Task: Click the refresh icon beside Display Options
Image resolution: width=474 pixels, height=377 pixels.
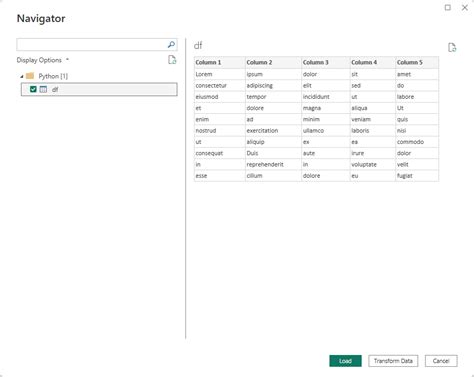Action: click(172, 60)
